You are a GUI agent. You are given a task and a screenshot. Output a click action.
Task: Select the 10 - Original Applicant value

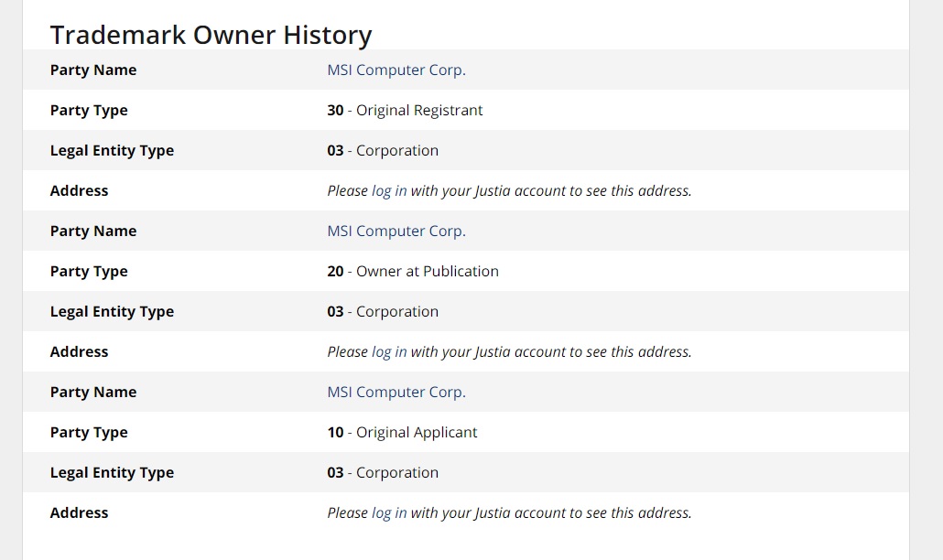tap(402, 432)
